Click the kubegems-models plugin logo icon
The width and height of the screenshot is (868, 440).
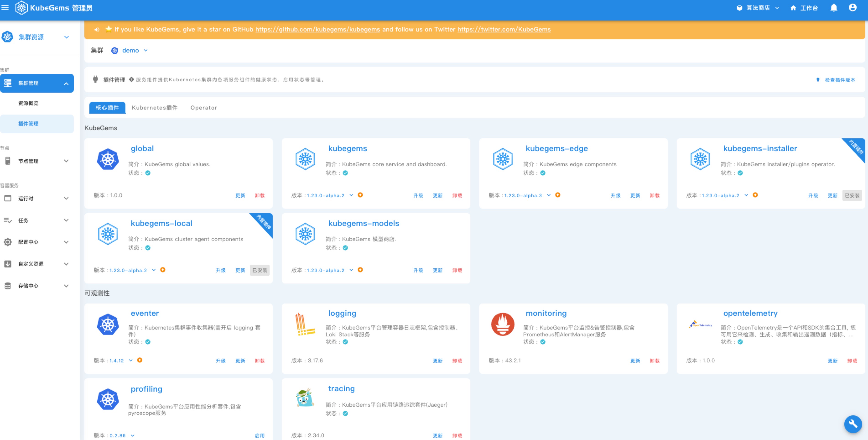click(x=305, y=234)
